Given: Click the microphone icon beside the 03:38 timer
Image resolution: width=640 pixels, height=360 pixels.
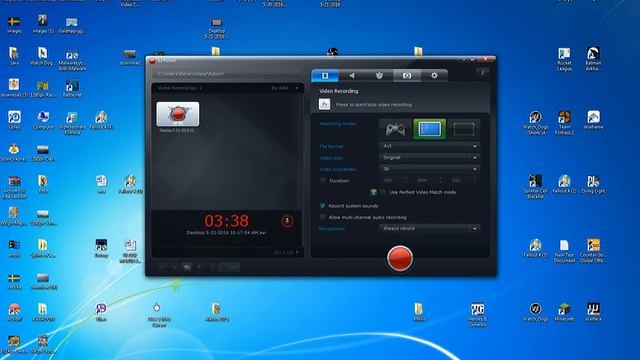Looking at the screenshot, I should click(287, 221).
